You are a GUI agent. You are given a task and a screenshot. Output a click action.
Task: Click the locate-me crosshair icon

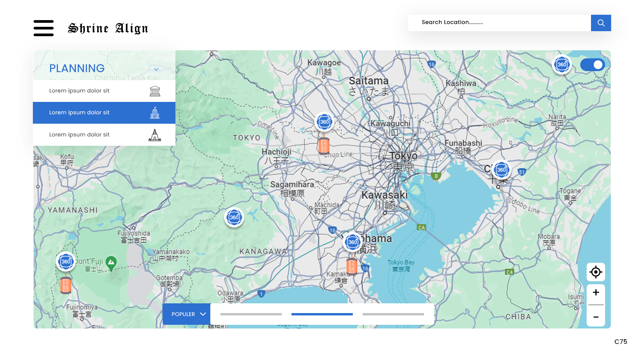click(596, 272)
